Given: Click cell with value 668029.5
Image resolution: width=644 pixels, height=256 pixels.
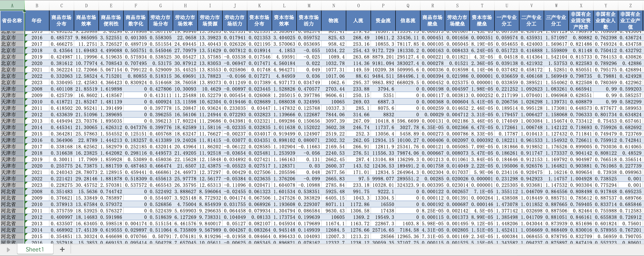Looking at the screenshot, I should (x=408, y=82).
